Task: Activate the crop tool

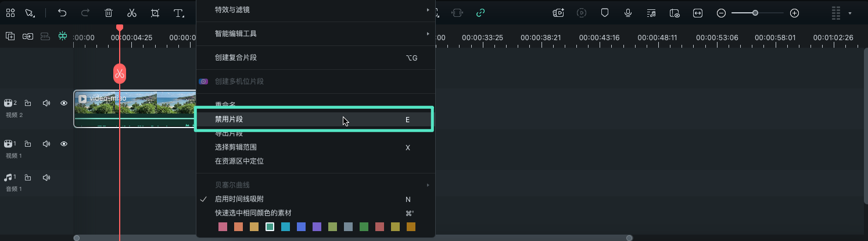Action: [x=155, y=13]
